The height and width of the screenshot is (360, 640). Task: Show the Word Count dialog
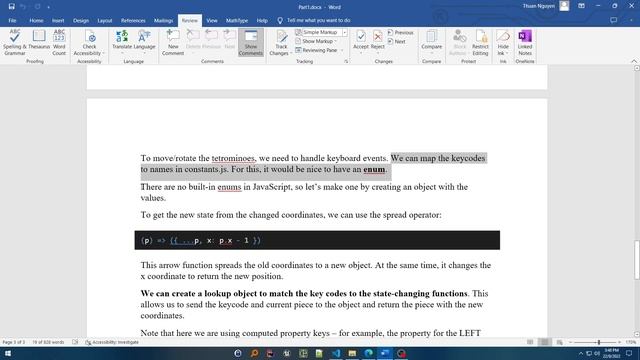tap(59, 42)
